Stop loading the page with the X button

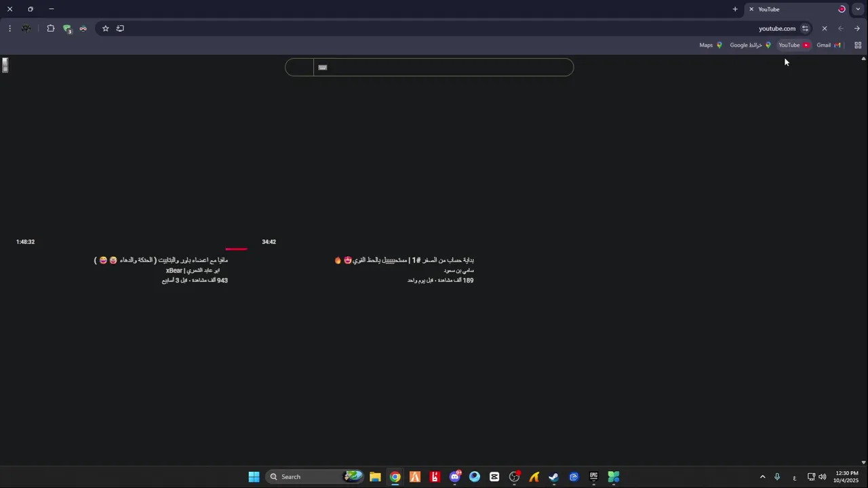pos(825,28)
